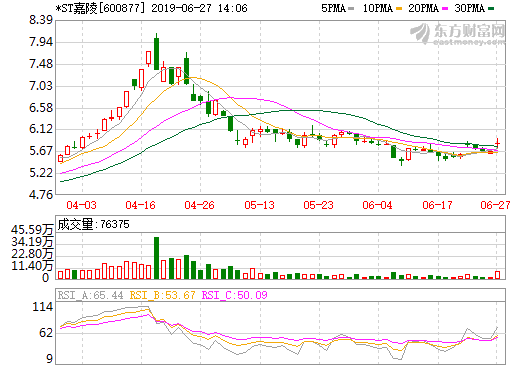This screenshot has height=365, width=520.
Task: Select the 06-17 date axis label
Action: point(437,205)
